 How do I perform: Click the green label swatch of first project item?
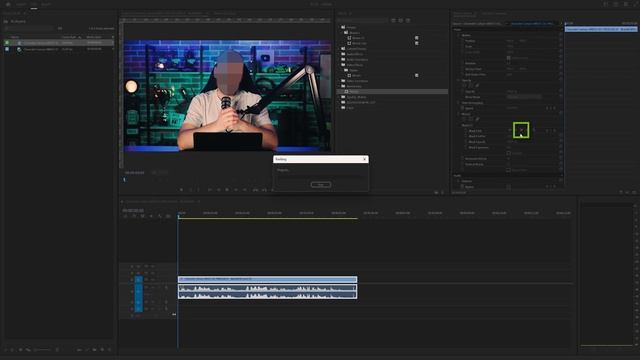pos(7,42)
